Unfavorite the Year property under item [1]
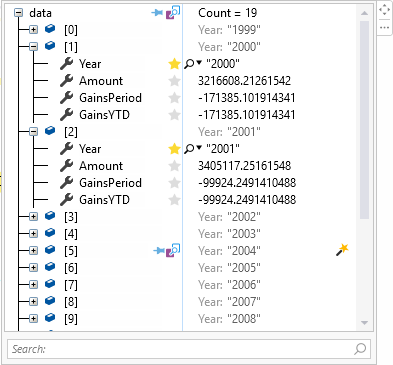393x365 pixels. (x=174, y=64)
